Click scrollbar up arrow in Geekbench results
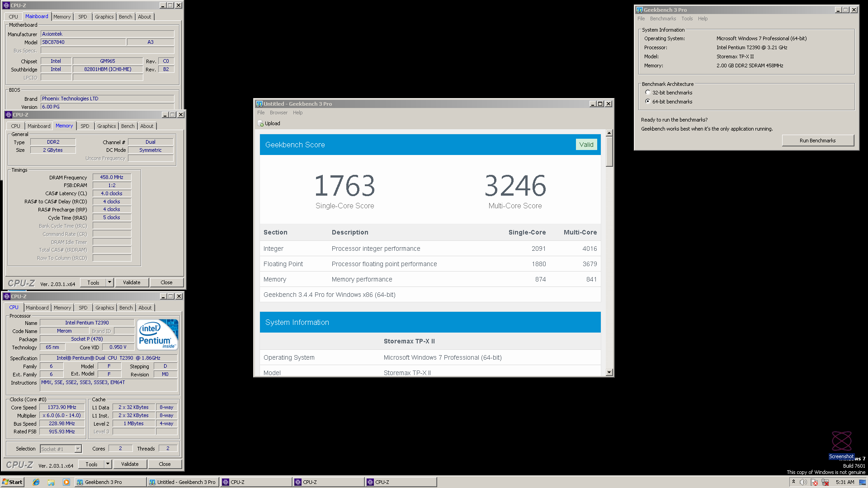This screenshot has height=488, width=868. click(609, 133)
